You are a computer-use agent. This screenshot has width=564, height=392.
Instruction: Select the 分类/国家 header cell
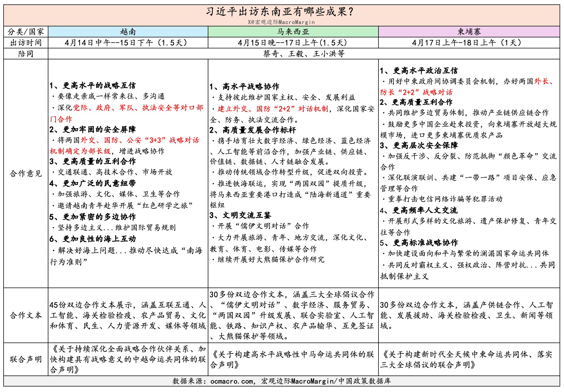26,32
